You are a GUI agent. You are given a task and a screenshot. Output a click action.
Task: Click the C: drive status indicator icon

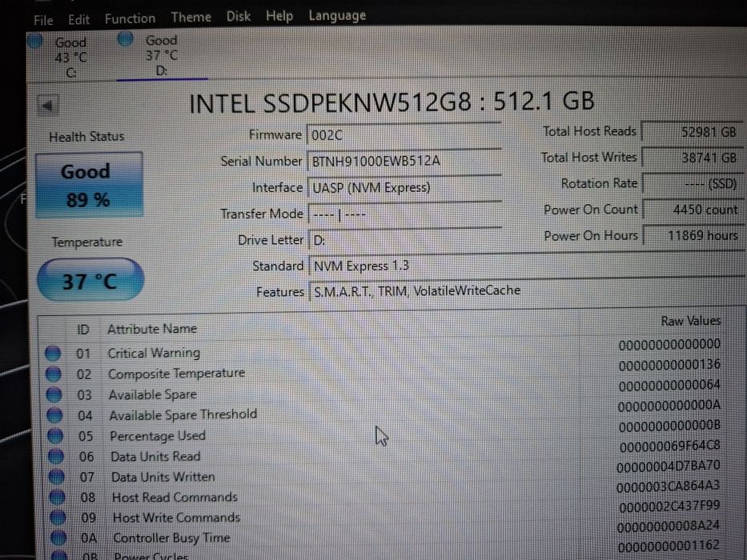coord(34,42)
